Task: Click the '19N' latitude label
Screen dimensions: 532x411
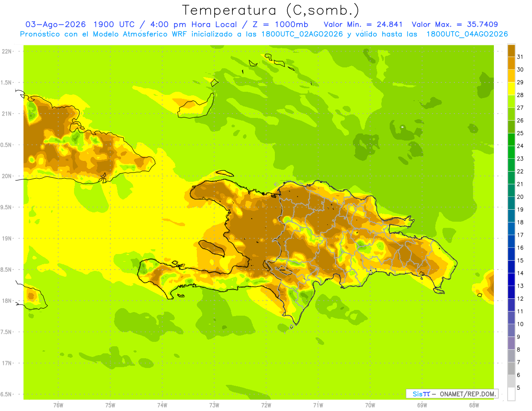Action: tap(7, 239)
